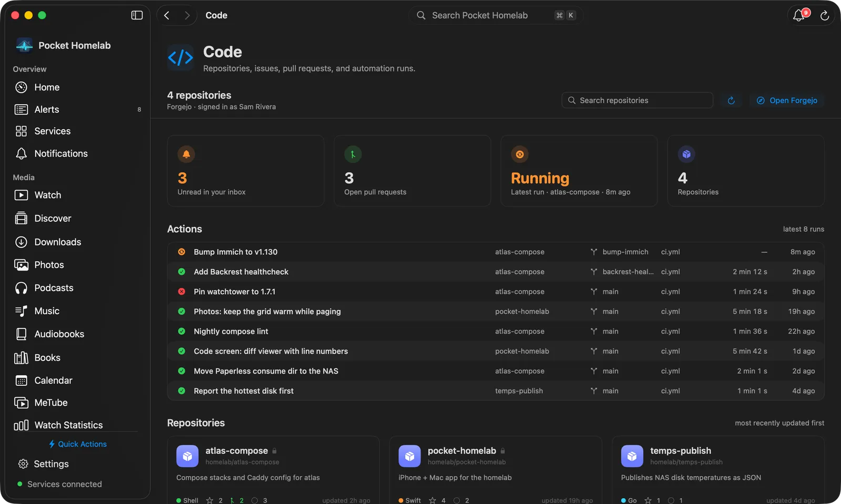Image resolution: width=841 pixels, height=504 pixels.
Task: Click the failed status icon for Pin watchtower
Action: [x=181, y=291]
